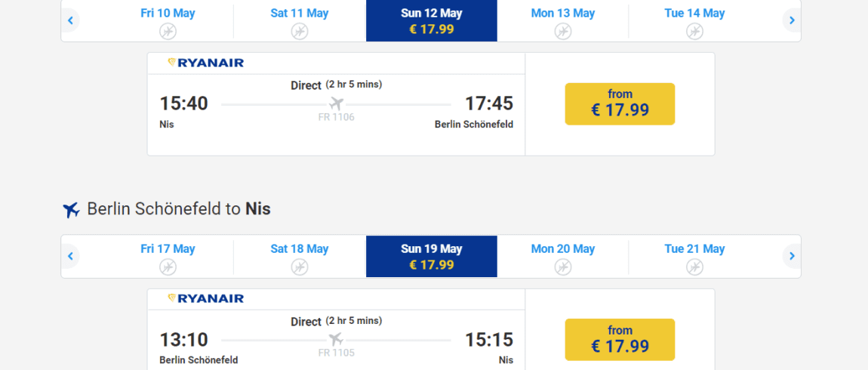
Task: Click no-flight icon under Tue 14 May
Action: coord(694,32)
